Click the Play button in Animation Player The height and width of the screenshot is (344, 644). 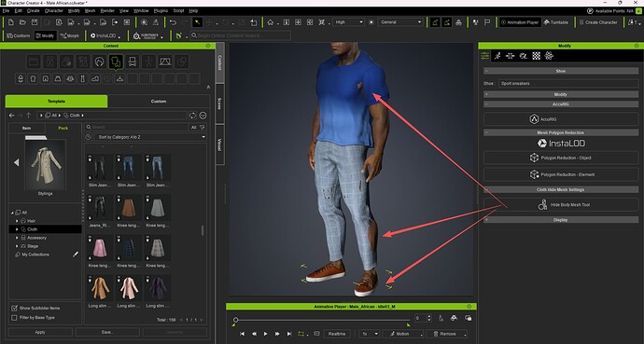(x=265, y=334)
